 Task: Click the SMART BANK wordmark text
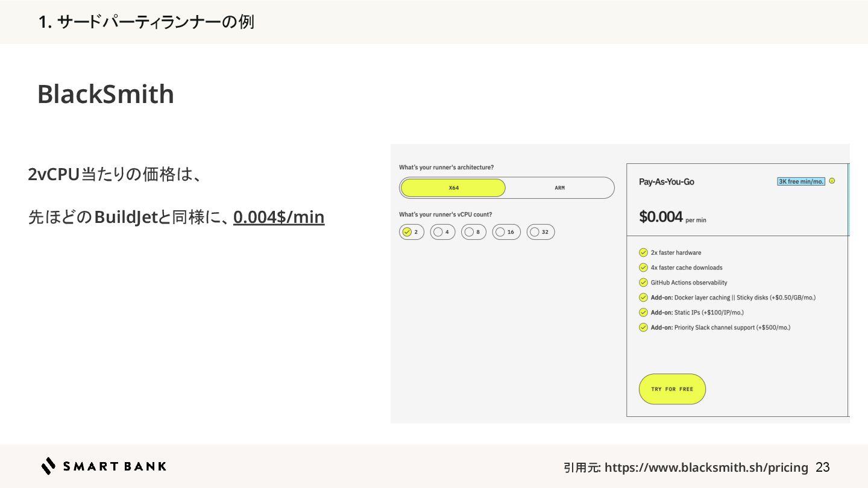point(115,466)
